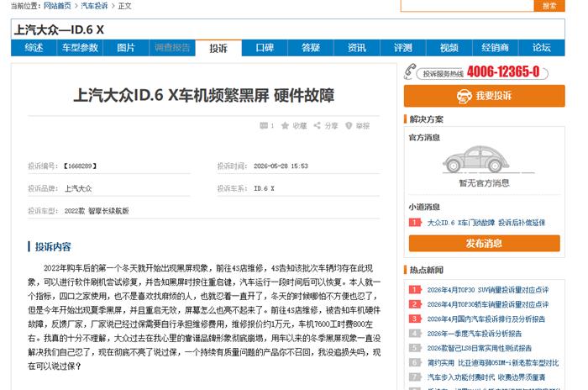The image size is (588, 390).
Task: Go to the 论坛 tab
Action: coord(542,48)
